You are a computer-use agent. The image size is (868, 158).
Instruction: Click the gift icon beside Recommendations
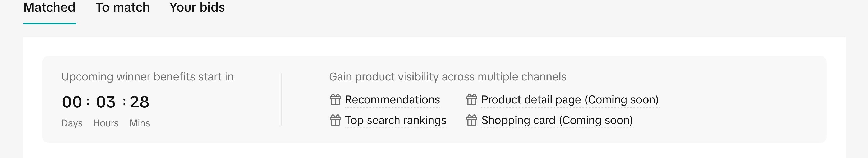(x=335, y=99)
